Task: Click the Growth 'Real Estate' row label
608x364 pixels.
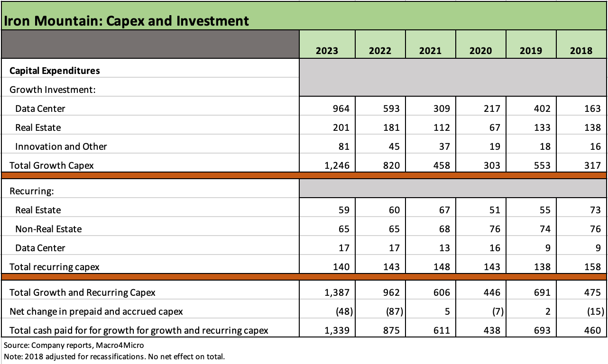Action: coord(38,127)
